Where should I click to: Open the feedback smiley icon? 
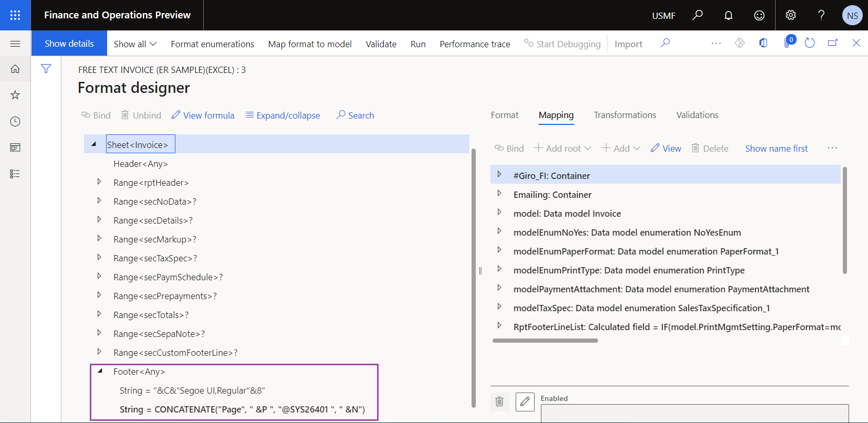tap(759, 15)
